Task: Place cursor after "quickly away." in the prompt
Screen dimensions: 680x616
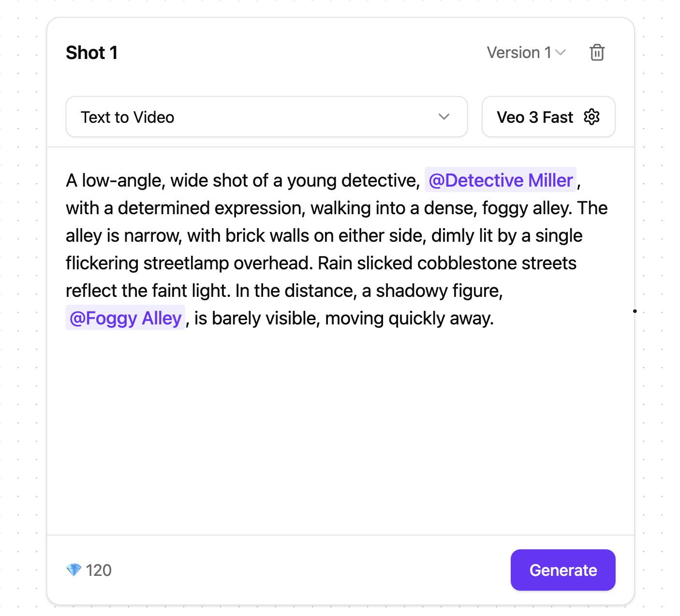Action: point(495,319)
